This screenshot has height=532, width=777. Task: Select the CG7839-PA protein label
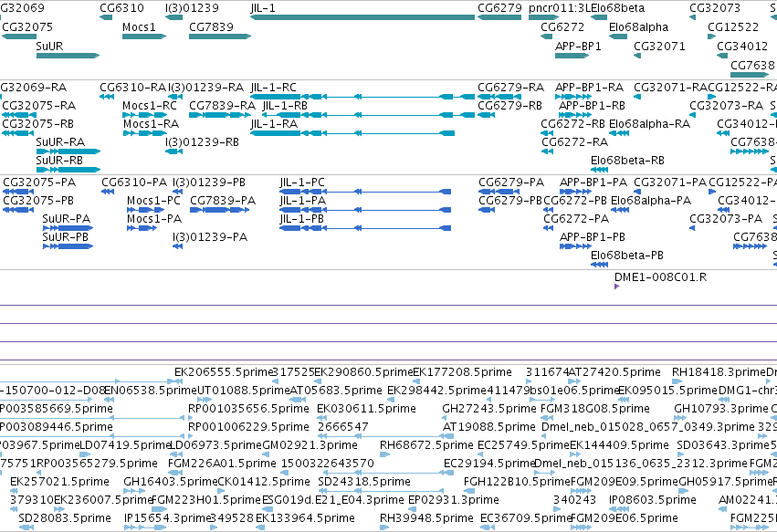pos(223,201)
